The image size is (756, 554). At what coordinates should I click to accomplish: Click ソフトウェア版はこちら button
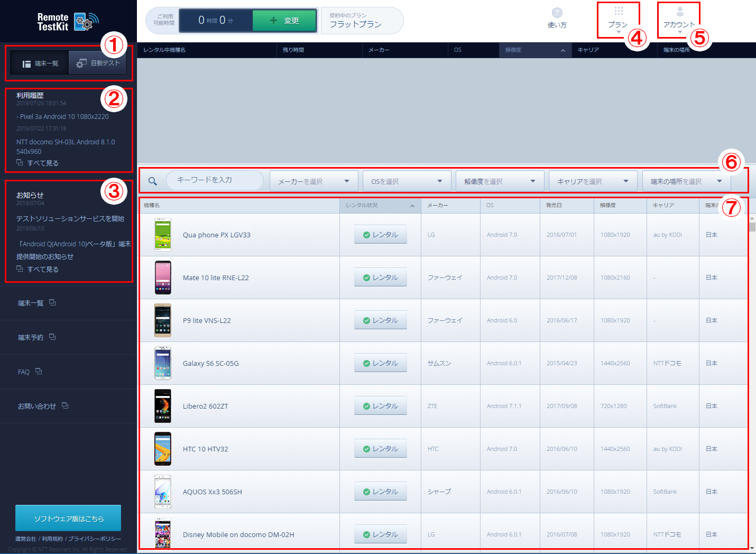[x=68, y=518]
